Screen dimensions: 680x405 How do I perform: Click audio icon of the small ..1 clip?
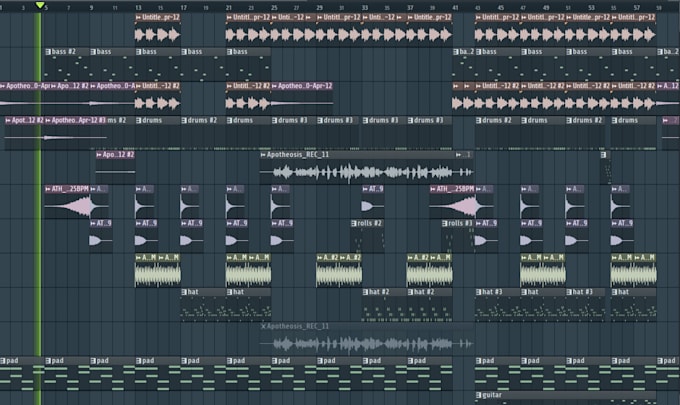click(x=459, y=155)
